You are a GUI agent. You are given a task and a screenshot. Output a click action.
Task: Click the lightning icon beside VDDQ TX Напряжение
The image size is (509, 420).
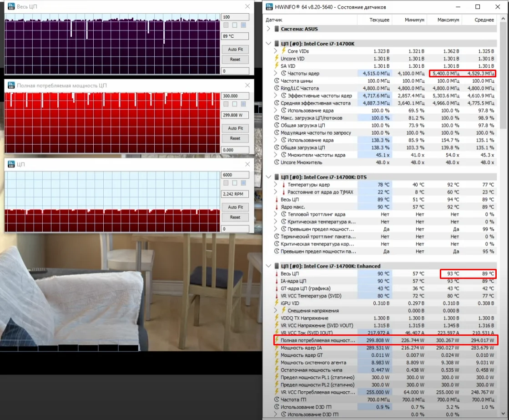coord(277,318)
